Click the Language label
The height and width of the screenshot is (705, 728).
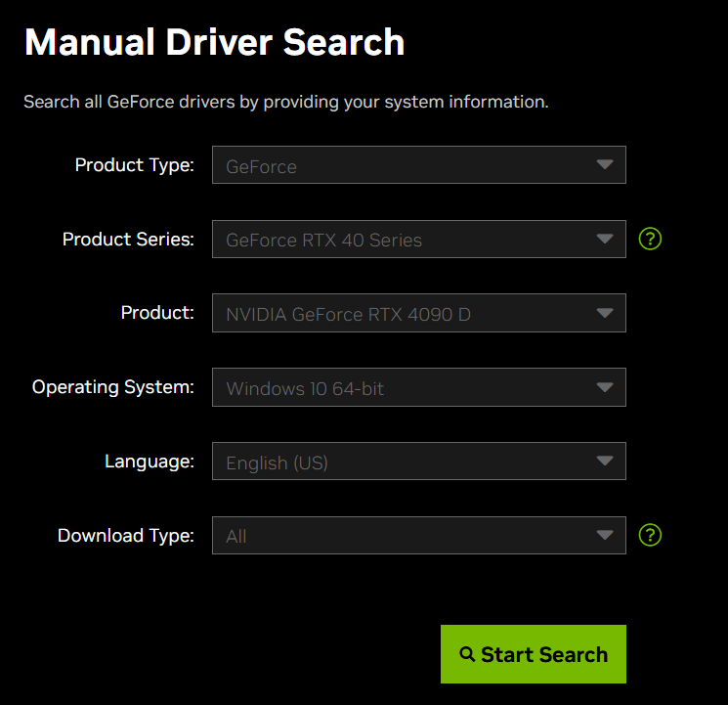click(x=150, y=462)
